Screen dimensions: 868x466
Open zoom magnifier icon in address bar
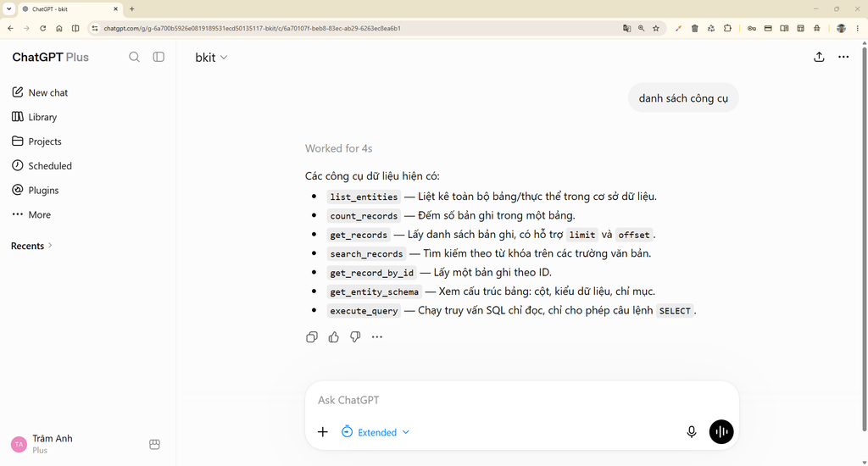pyautogui.click(x=641, y=28)
